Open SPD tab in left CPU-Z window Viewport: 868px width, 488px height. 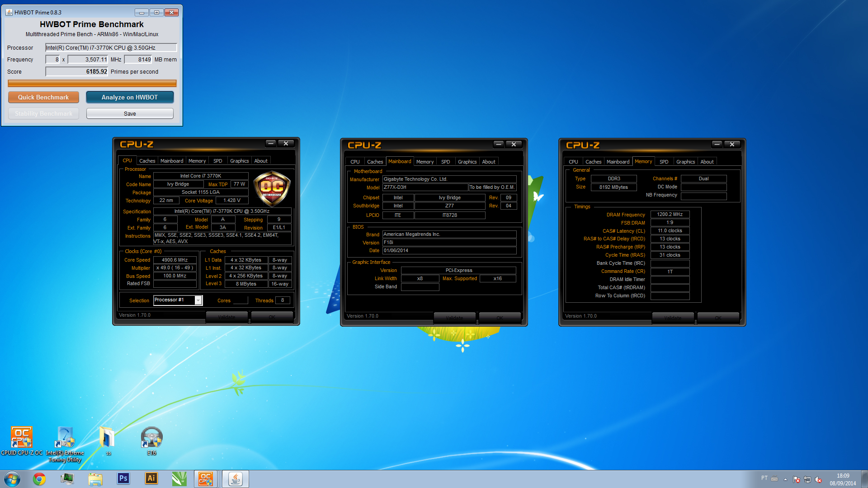tap(217, 161)
